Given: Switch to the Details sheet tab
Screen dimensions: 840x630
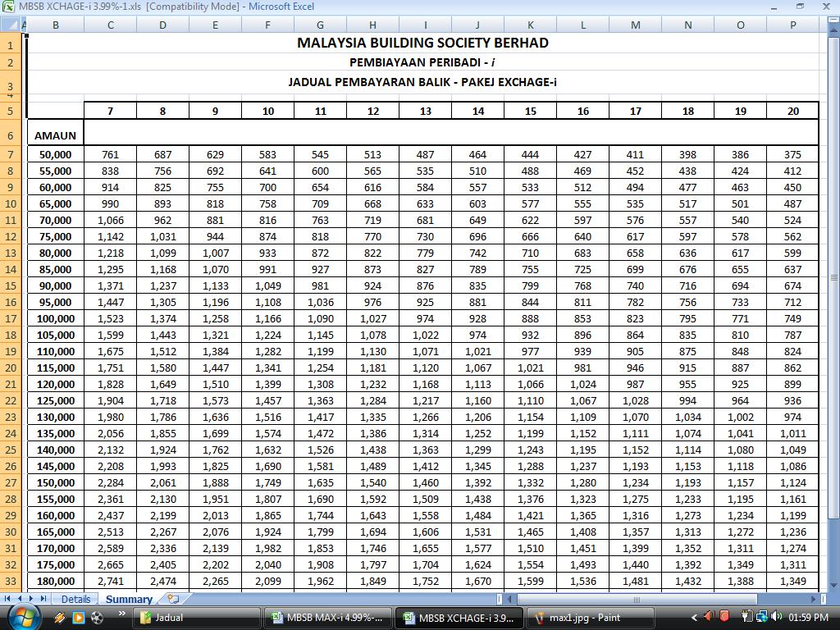Looking at the screenshot, I should [75, 599].
